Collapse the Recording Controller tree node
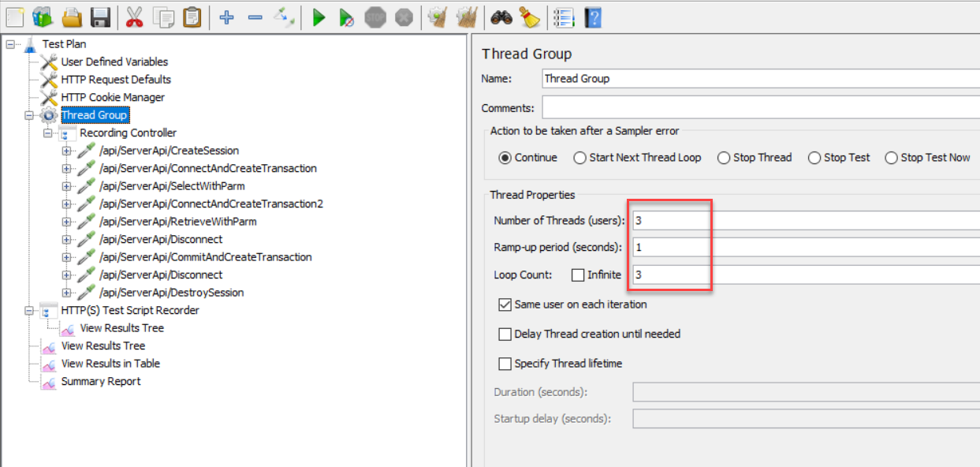The width and height of the screenshot is (980, 467). click(47, 133)
